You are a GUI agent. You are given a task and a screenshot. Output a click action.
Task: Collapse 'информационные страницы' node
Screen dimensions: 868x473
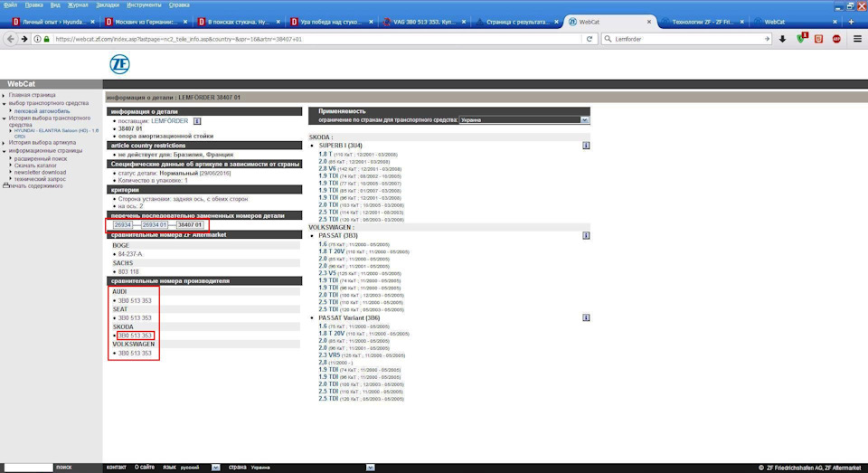tap(4, 151)
